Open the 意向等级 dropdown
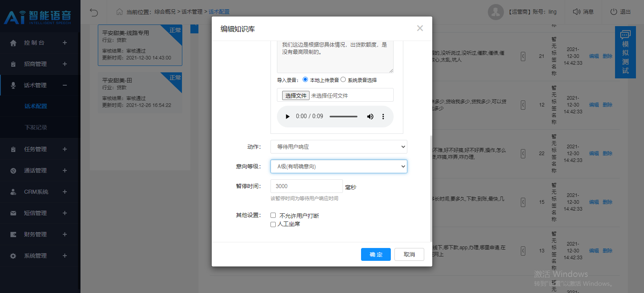644x293 pixels. (339, 166)
